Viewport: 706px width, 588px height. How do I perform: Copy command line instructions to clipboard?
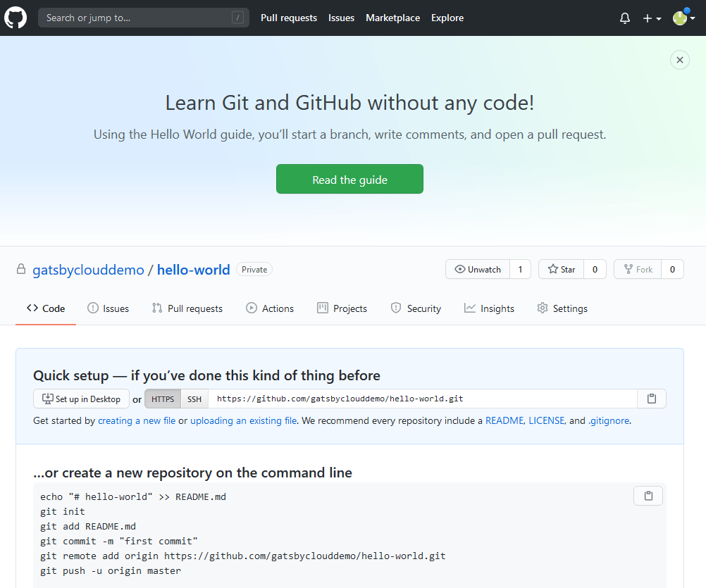tap(648, 496)
